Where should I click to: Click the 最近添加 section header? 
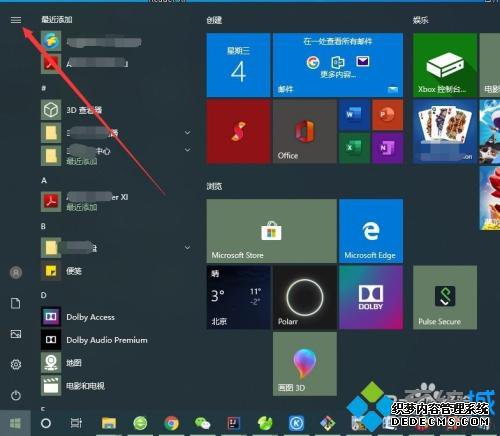[57, 20]
